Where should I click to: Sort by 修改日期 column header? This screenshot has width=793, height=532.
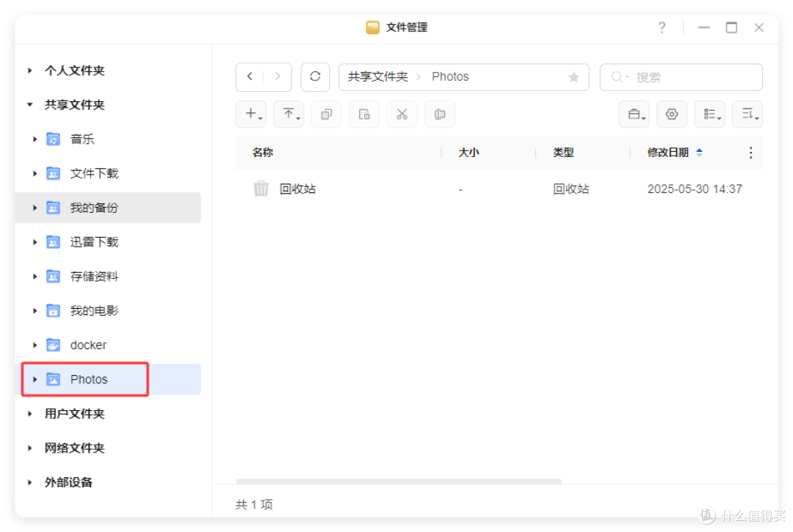click(x=667, y=153)
